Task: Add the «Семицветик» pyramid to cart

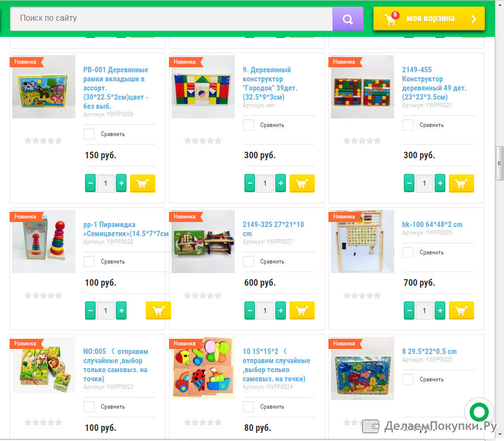Action: click(158, 311)
